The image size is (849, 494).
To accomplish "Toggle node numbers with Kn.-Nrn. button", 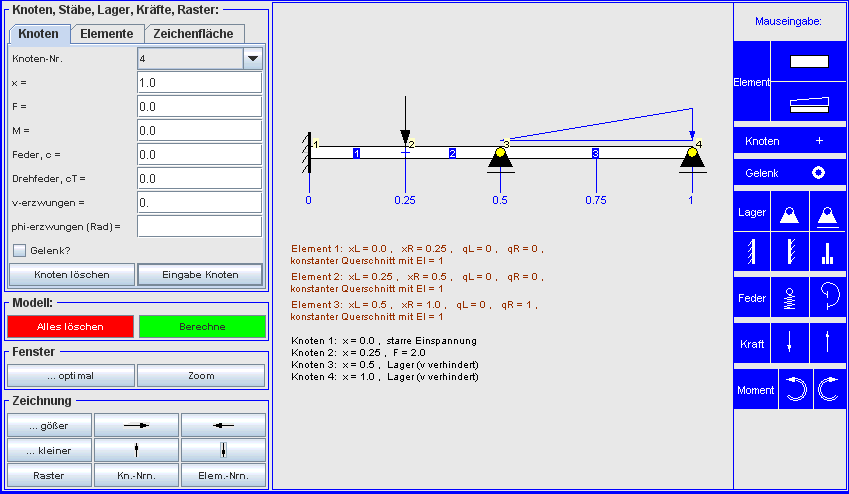I will (136, 475).
